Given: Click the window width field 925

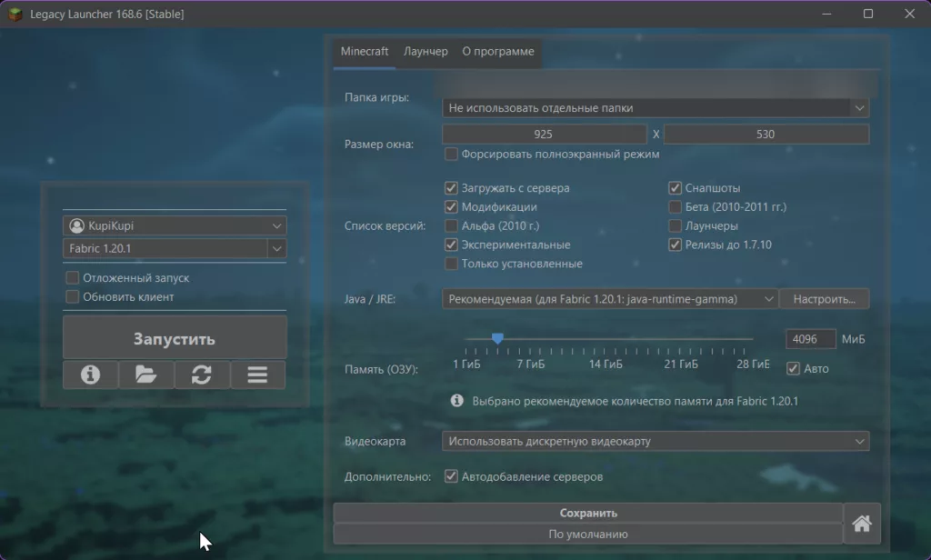Looking at the screenshot, I should 544,135.
